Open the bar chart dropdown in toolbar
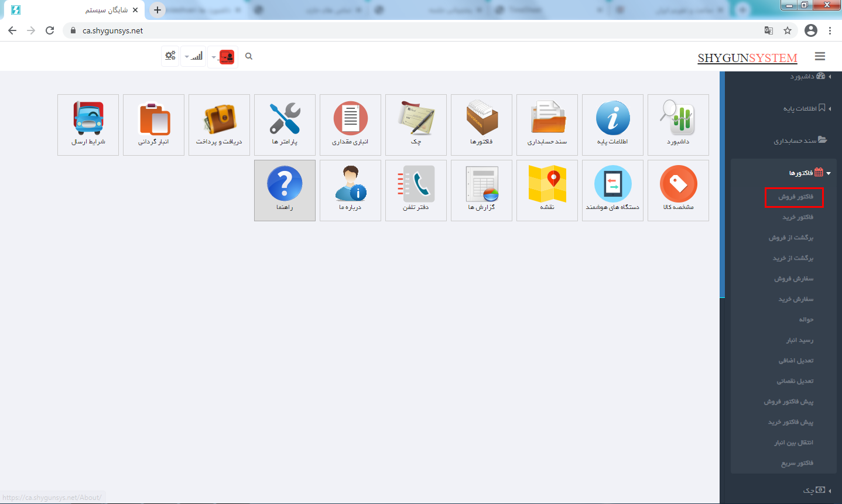842x504 pixels. pyautogui.click(x=193, y=57)
